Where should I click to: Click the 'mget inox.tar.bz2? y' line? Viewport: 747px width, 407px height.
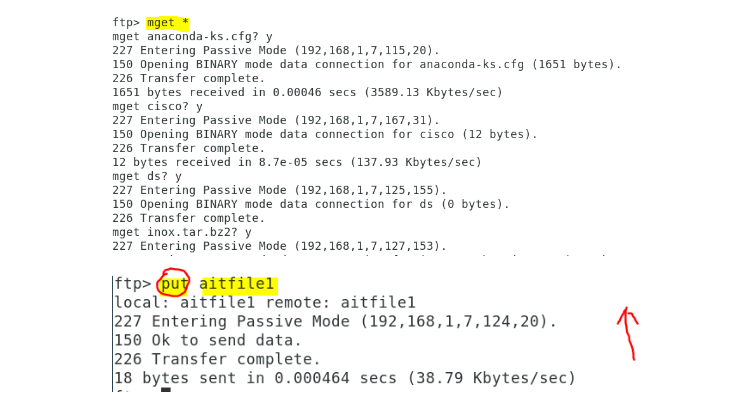point(182,232)
